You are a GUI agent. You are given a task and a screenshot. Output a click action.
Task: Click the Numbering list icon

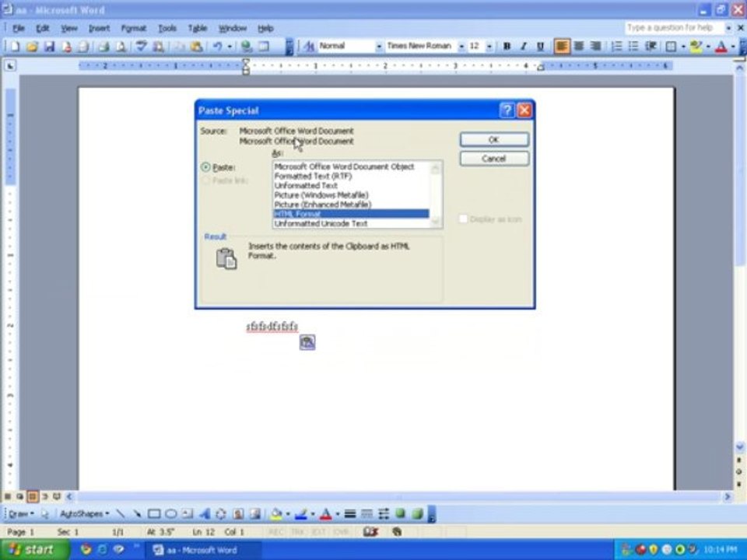(x=616, y=46)
